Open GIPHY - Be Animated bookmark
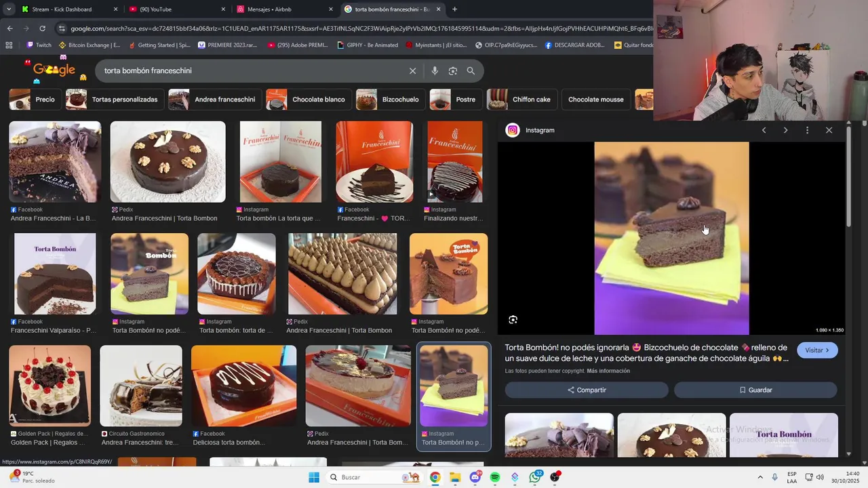The width and height of the screenshot is (868, 488). click(x=368, y=45)
